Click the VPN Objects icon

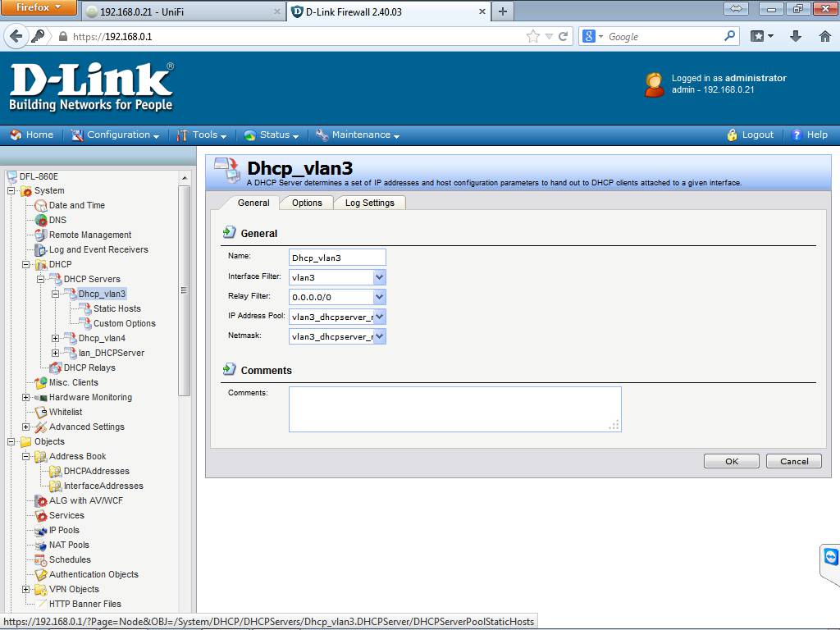(x=41, y=589)
